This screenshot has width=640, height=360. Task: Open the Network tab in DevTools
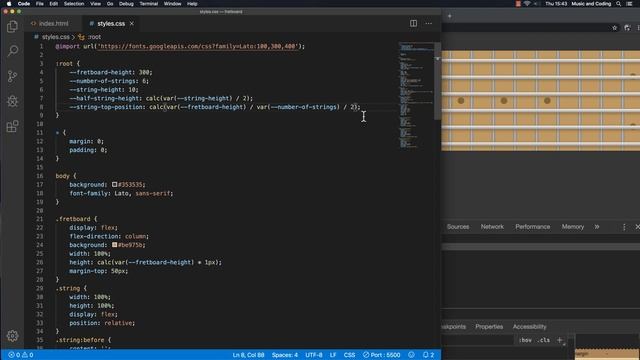coord(492,227)
